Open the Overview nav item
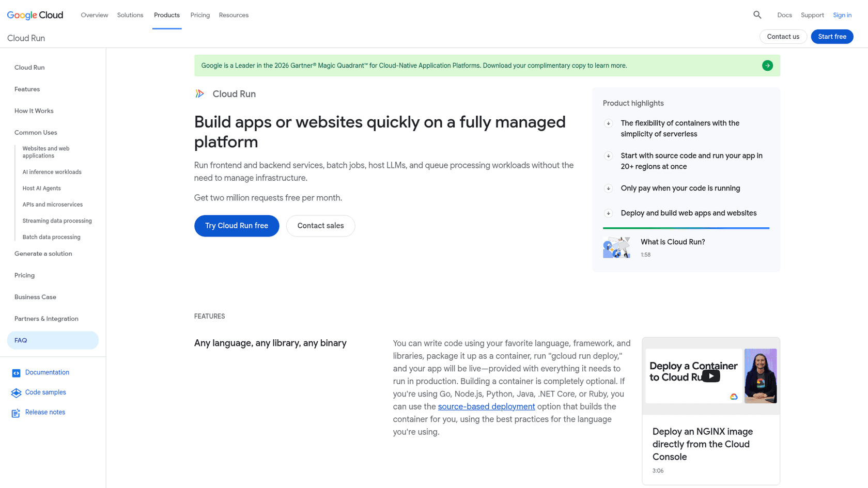Screen dimensions: 868x488 pos(95,15)
